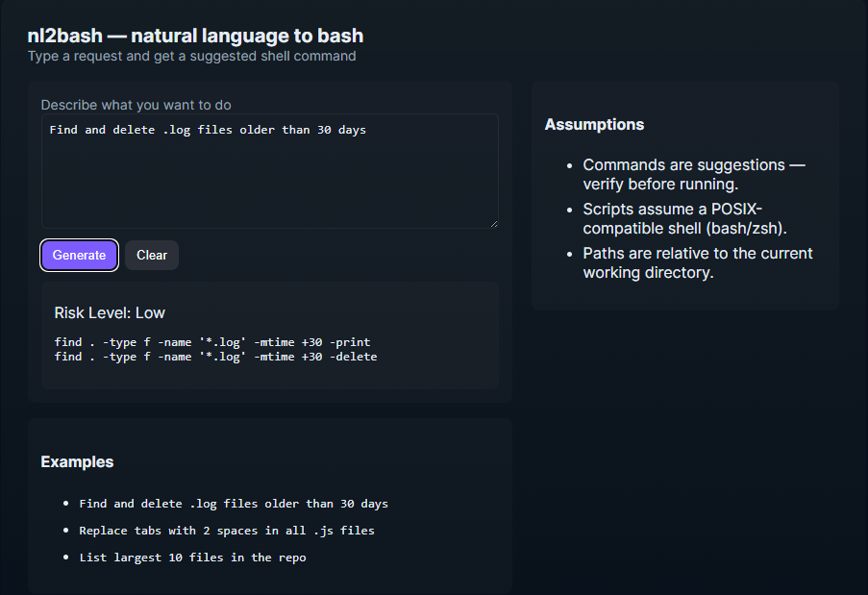The height and width of the screenshot is (595, 868).
Task: Click the 'Commands are suggestions' assumption
Action: [x=694, y=174]
